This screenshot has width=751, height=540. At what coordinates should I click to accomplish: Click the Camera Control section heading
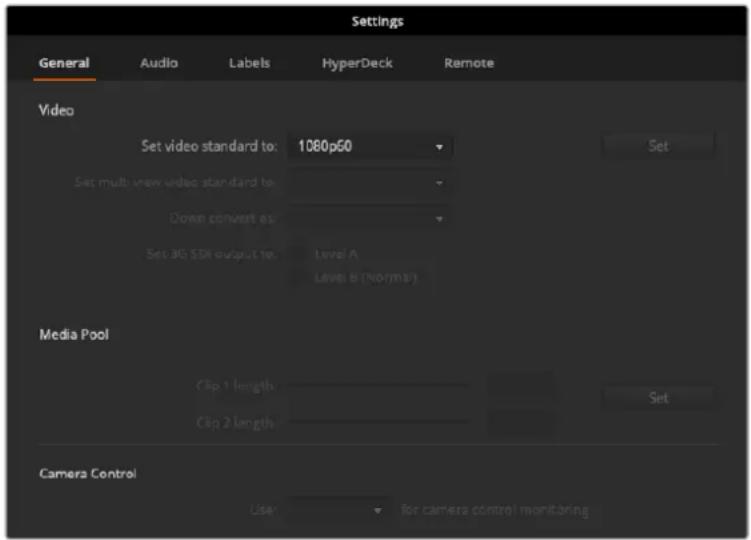click(88, 473)
